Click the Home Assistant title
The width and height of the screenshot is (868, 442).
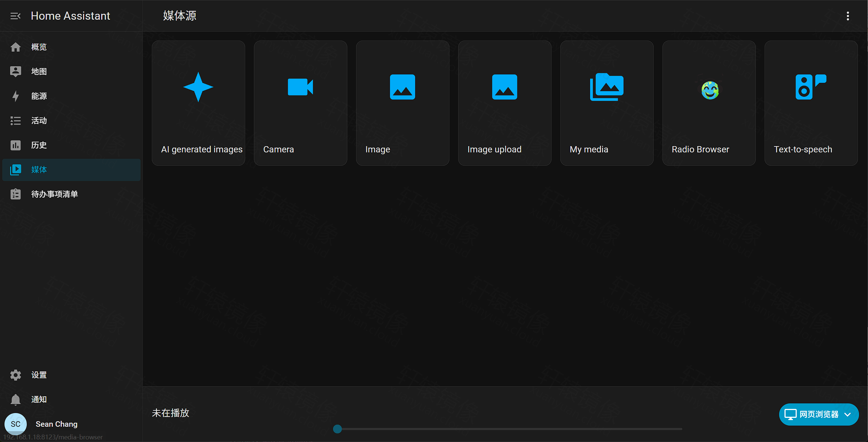point(70,16)
